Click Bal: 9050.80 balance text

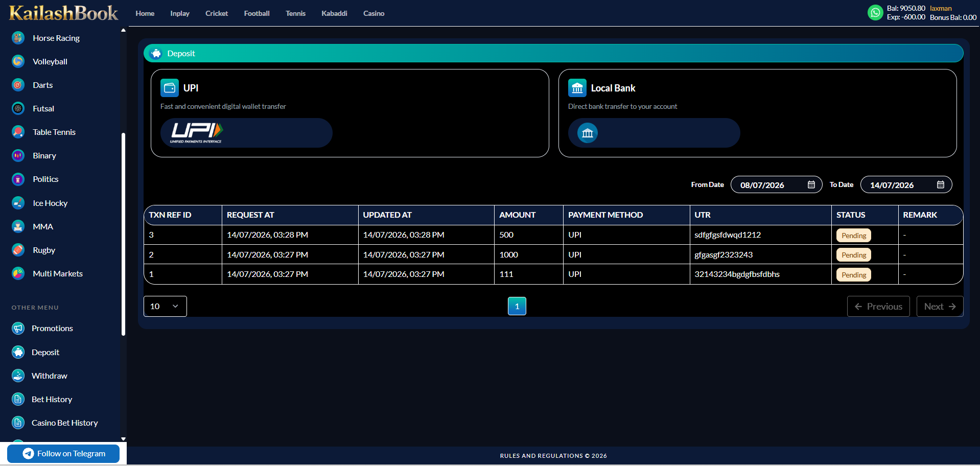pos(906,8)
